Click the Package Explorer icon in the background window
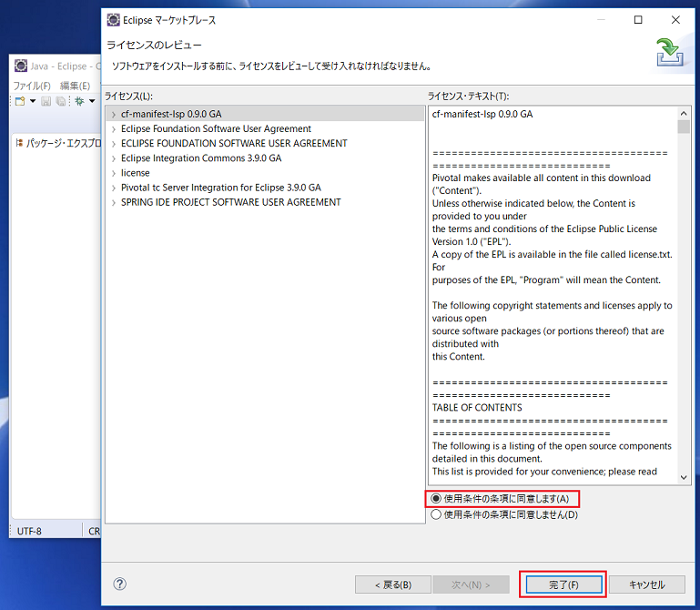This screenshot has height=610, width=700. 19,143
